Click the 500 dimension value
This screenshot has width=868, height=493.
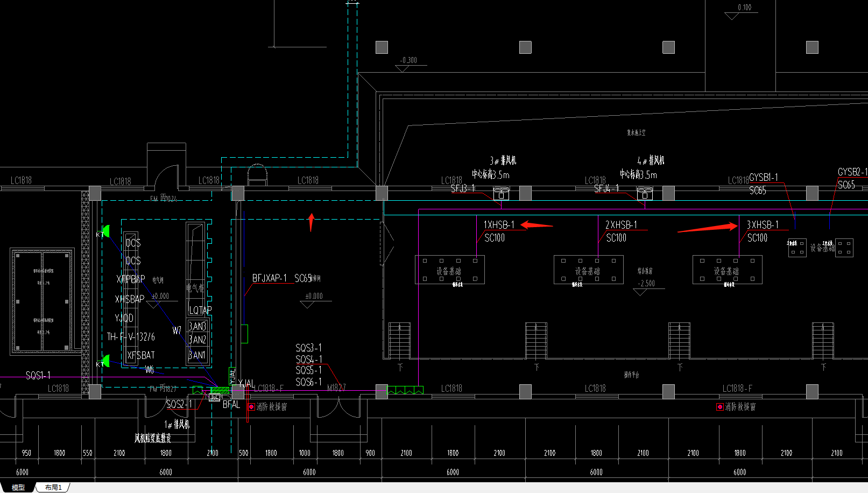pos(244,453)
